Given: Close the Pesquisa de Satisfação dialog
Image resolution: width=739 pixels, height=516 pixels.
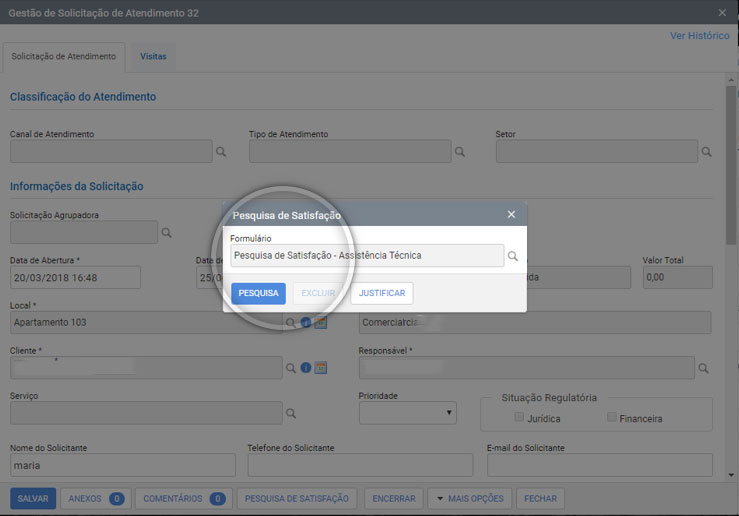Looking at the screenshot, I should pos(511,214).
